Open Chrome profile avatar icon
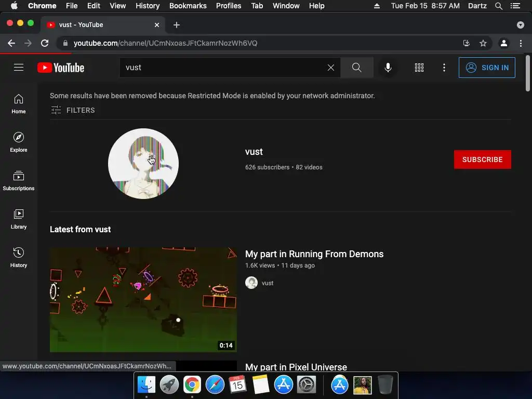Screen dimensions: 532x399 (x=504, y=43)
